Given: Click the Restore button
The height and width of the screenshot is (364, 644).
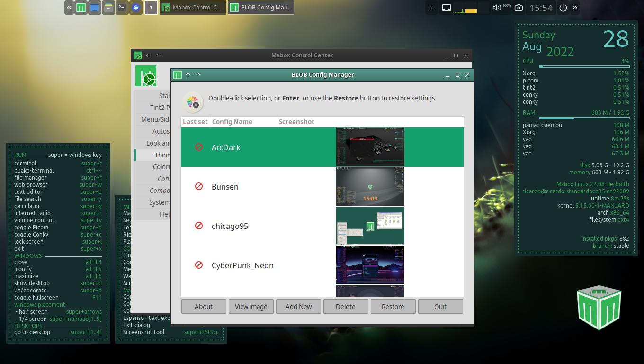Looking at the screenshot, I should (393, 307).
